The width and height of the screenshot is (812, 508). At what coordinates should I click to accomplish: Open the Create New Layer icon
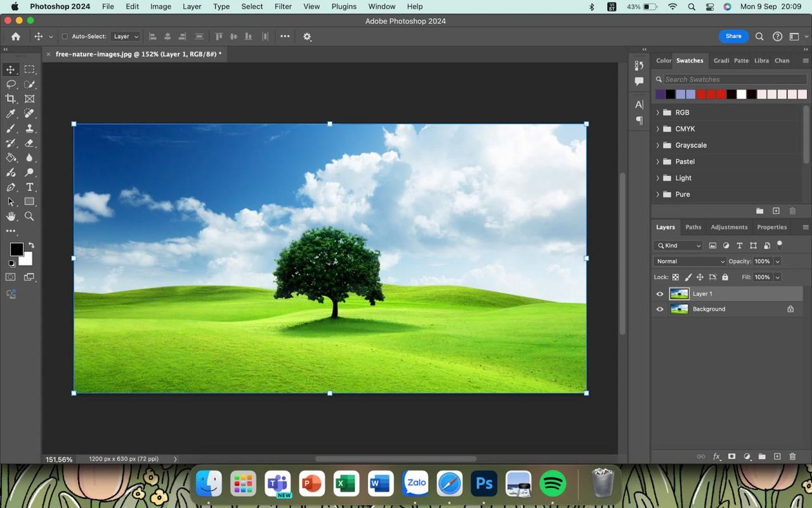(776, 457)
